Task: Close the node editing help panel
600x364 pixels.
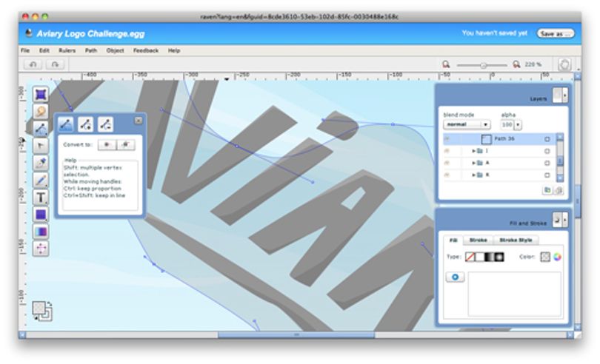Action: [x=139, y=121]
